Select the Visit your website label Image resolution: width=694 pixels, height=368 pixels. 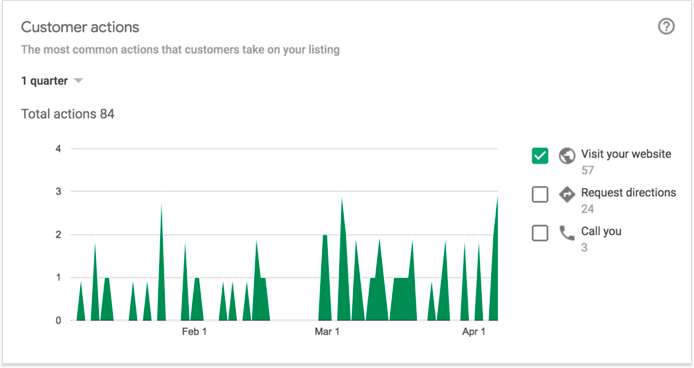coord(626,154)
